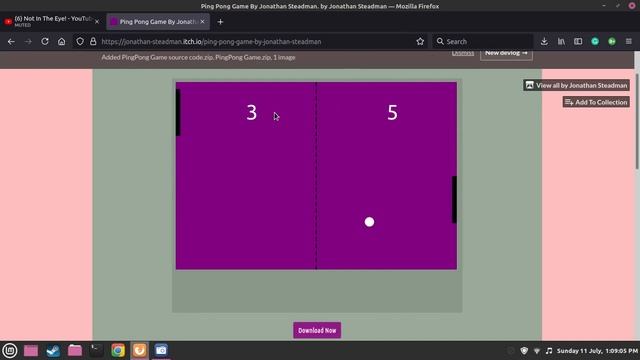The height and width of the screenshot is (360, 640).
Task: Open the terminal from the taskbar
Action: point(96,350)
